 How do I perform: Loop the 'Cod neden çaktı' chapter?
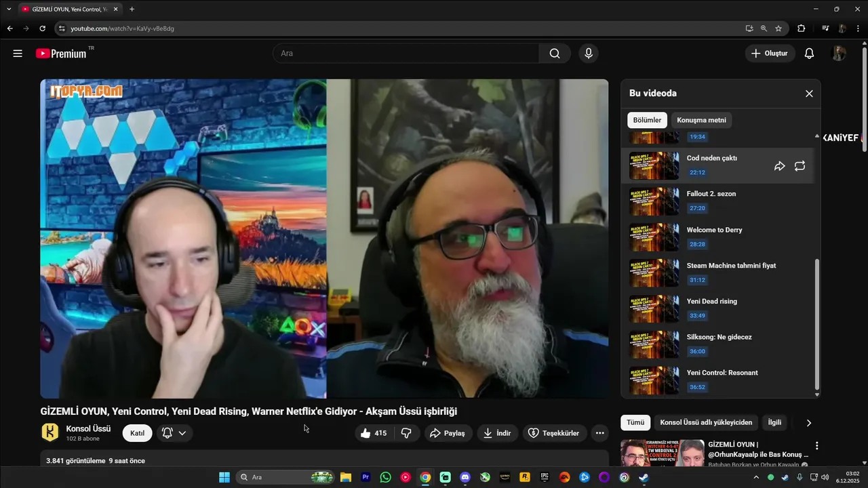(800, 166)
